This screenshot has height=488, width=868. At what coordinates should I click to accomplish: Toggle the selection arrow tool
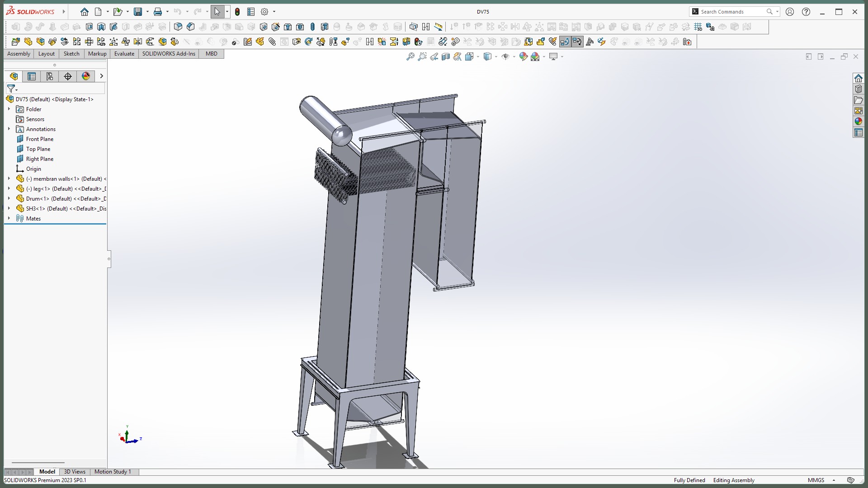tap(217, 12)
